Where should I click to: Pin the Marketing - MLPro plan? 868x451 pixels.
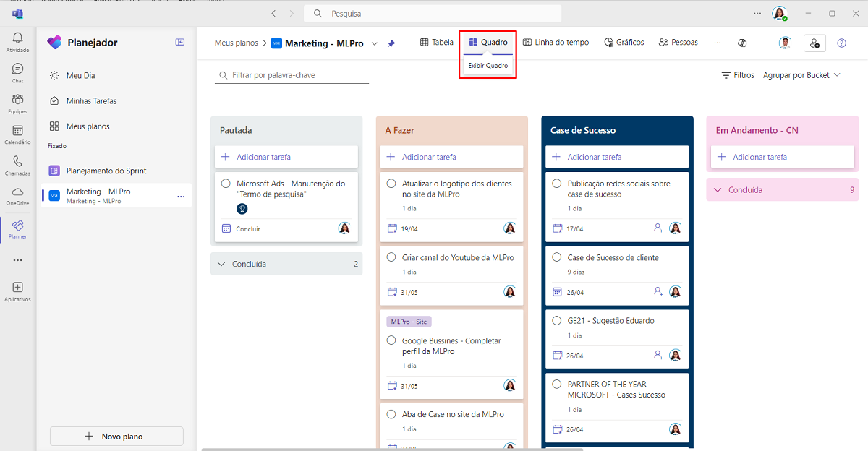391,43
